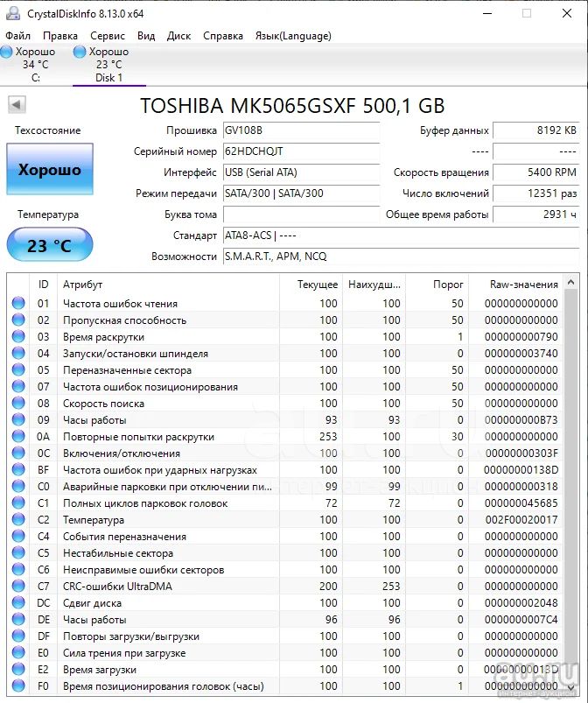The image size is (588, 703).
Task: Open the Правка menu
Action: [60, 36]
